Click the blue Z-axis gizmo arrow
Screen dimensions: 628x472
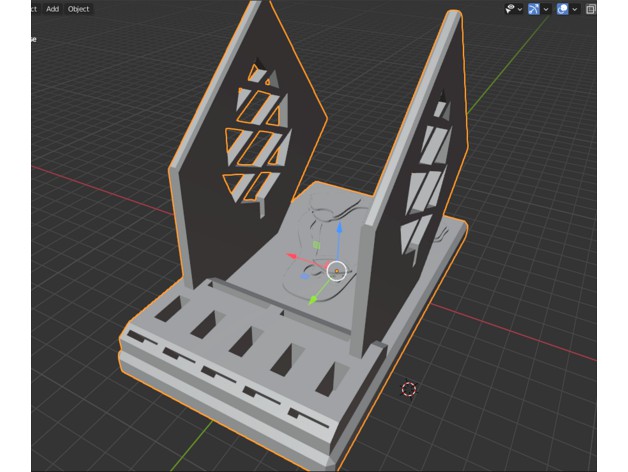(x=340, y=232)
